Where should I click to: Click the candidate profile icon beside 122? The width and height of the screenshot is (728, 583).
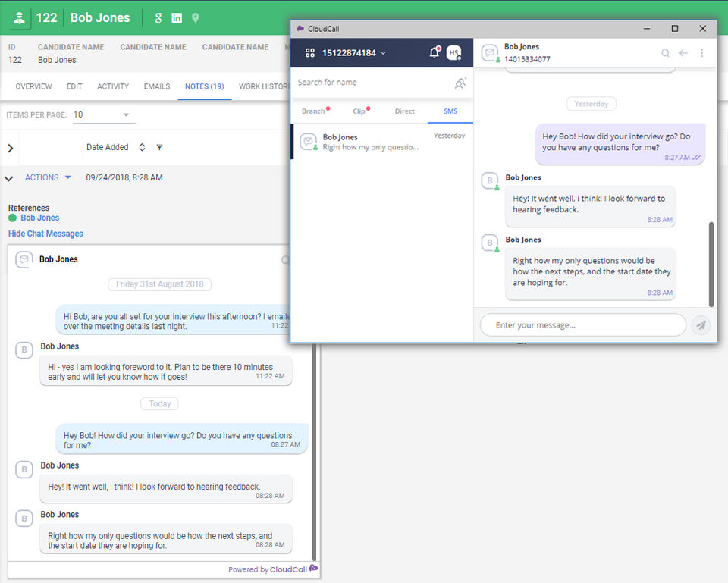pyautogui.click(x=20, y=18)
